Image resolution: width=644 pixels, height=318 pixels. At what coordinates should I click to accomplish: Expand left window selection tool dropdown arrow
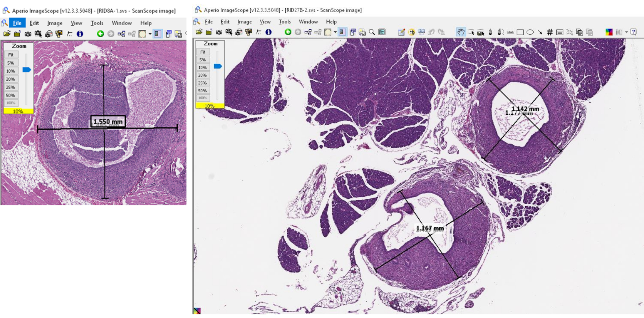coord(150,34)
